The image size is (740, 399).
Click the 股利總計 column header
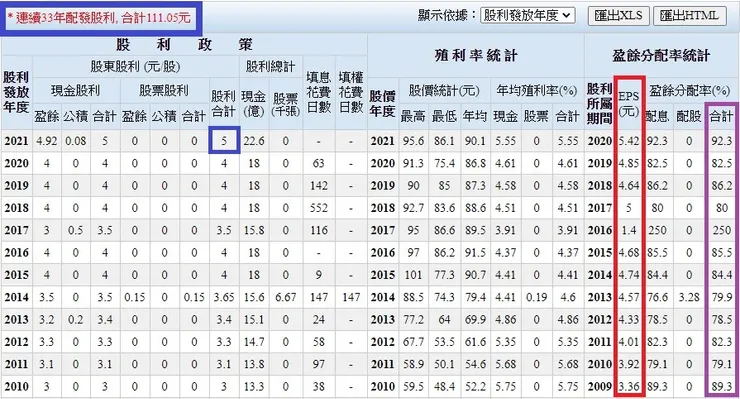pos(270,67)
